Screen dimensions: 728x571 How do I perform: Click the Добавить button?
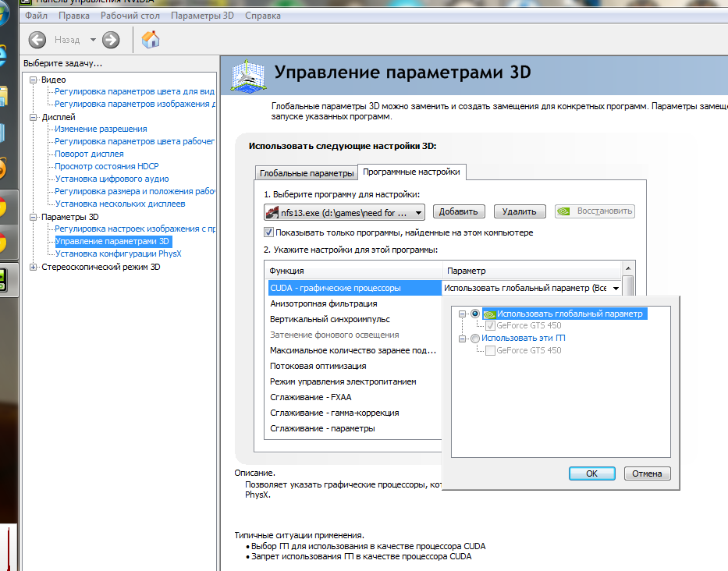pos(459,211)
